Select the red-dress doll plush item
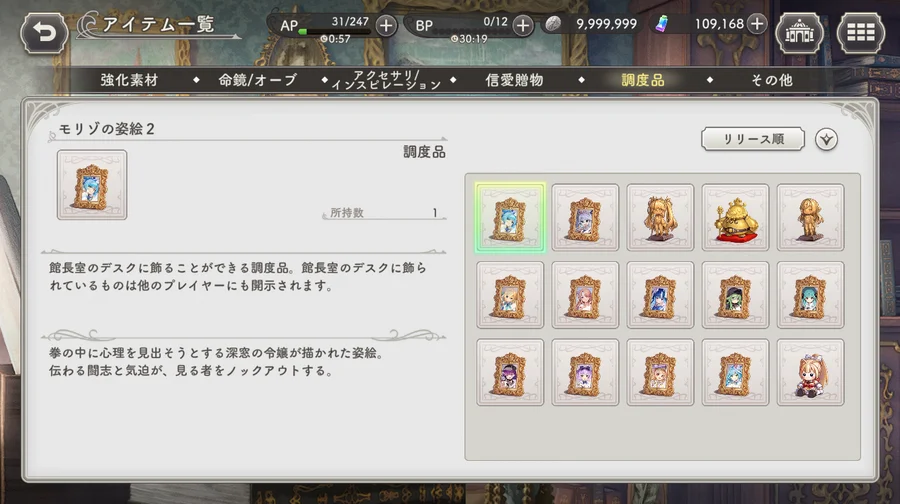The height and width of the screenshot is (504, 900). 810,373
